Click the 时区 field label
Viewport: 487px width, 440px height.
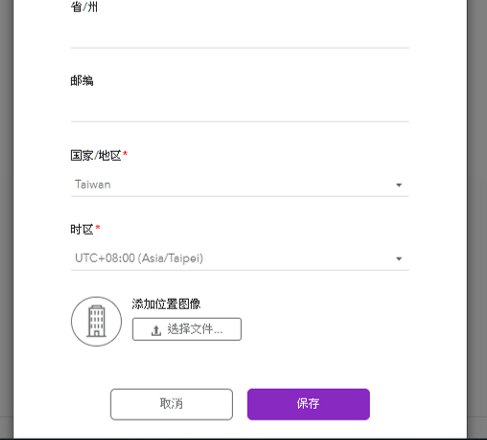82,230
